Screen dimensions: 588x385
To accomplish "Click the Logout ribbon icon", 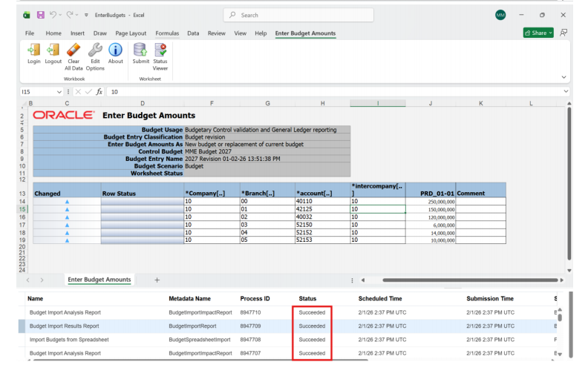I will (53, 50).
